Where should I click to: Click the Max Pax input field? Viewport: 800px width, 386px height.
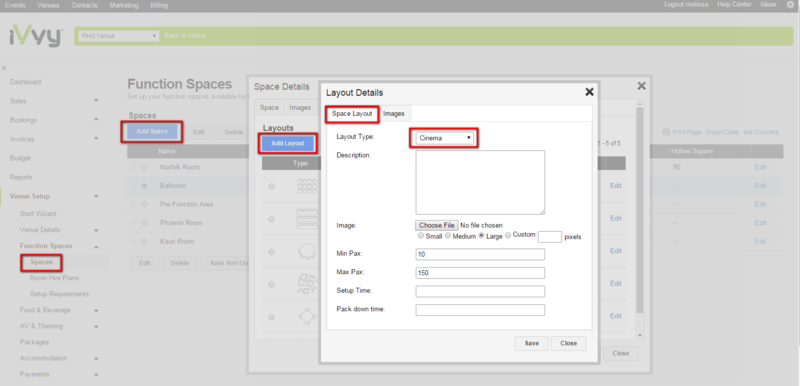coord(480,273)
